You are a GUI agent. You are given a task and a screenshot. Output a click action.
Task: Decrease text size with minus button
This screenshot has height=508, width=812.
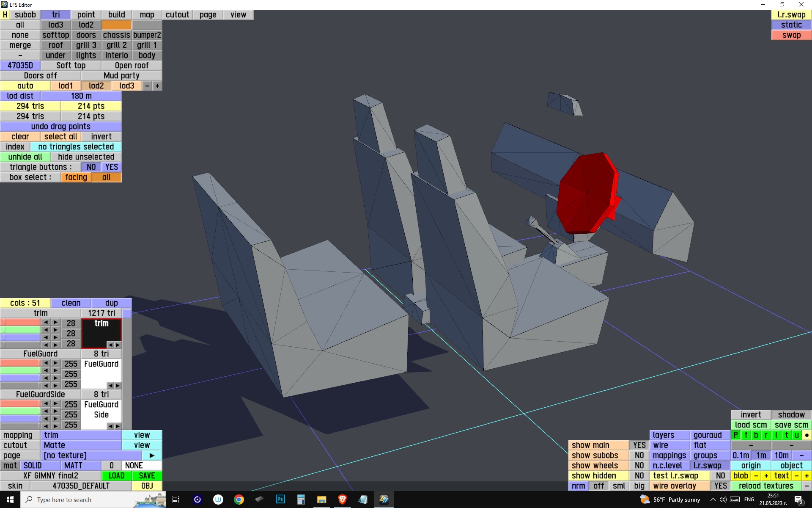[x=796, y=476]
